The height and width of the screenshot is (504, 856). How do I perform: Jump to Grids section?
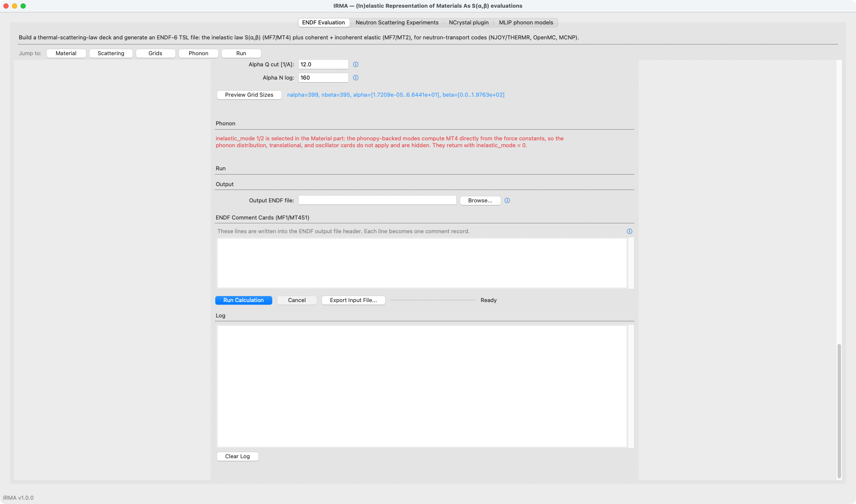(155, 53)
